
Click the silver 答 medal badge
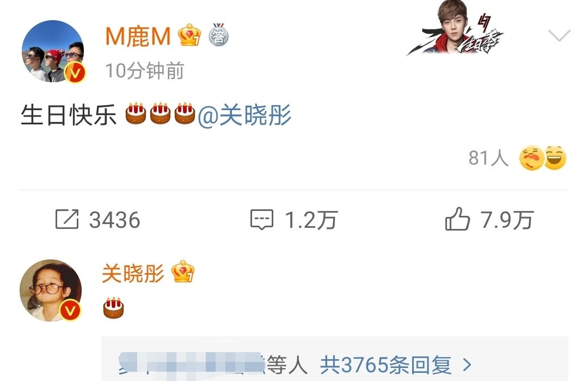point(219,35)
